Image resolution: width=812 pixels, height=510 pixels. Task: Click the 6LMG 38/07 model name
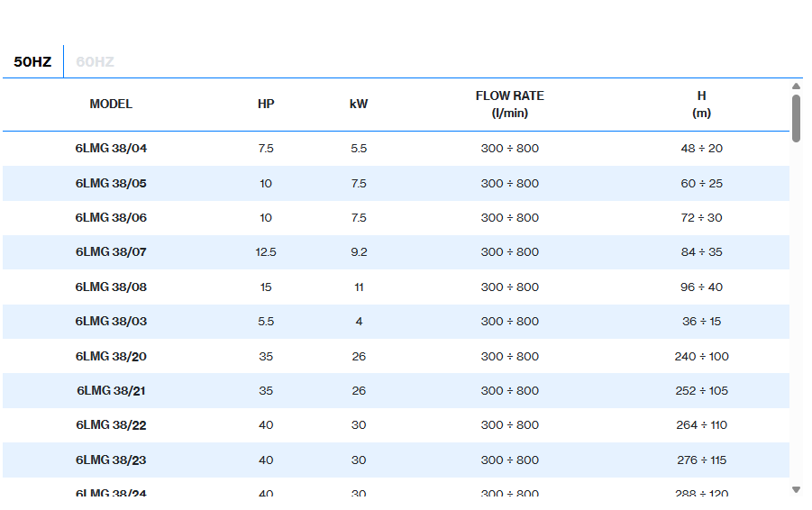tap(111, 252)
